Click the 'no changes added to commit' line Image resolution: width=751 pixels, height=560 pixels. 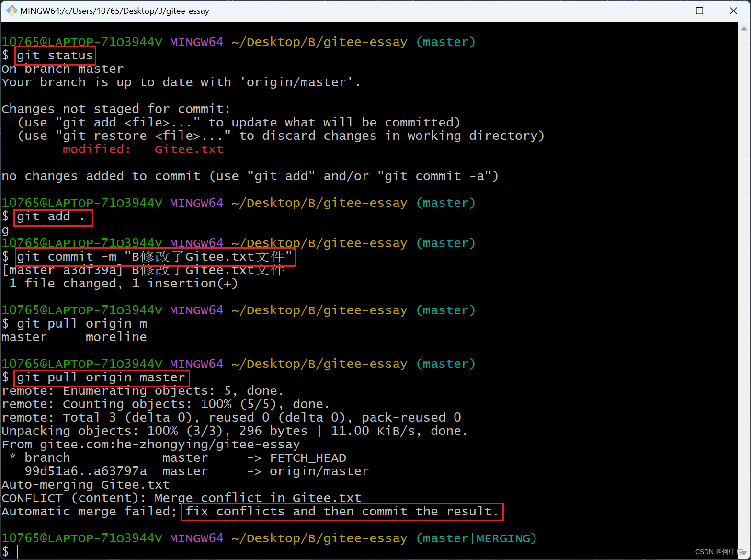250,176
